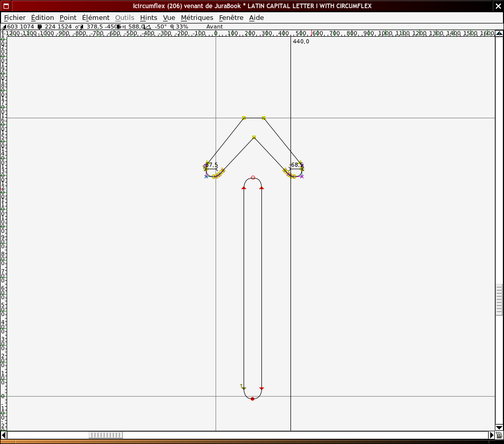Click the selected point icon before 224 1524

(x=40, y=27)
